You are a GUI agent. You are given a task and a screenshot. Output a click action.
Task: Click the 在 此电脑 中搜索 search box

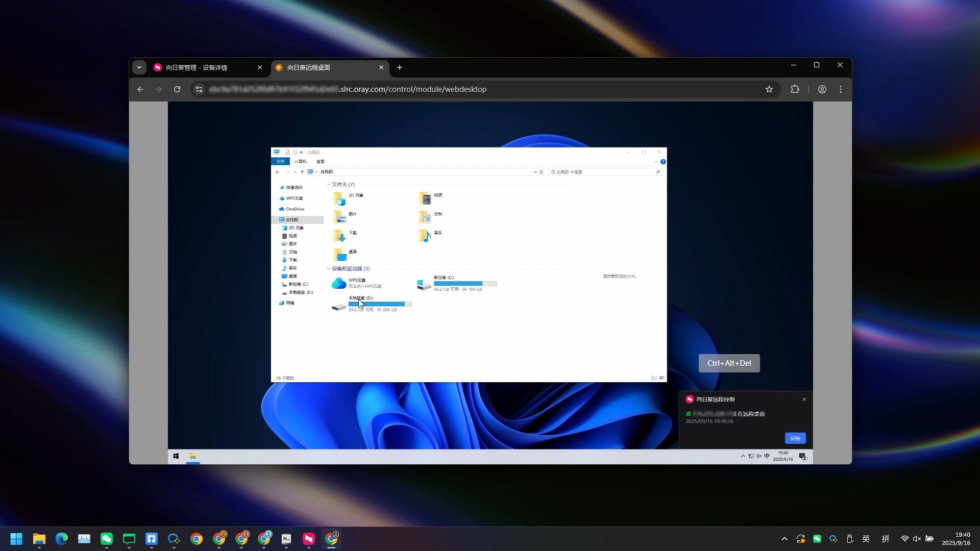click(602, 172)
